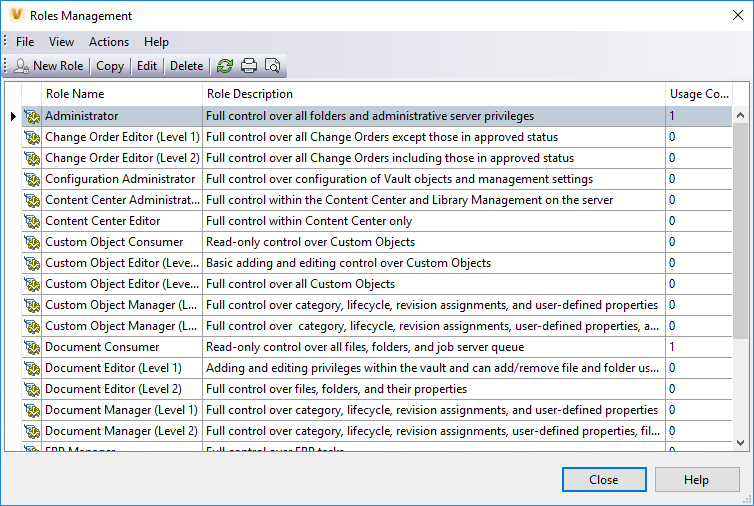Click the green Refresh icon in toolbar
The height and width of the screenshot is (506, 754).
(x=225, y=66)
